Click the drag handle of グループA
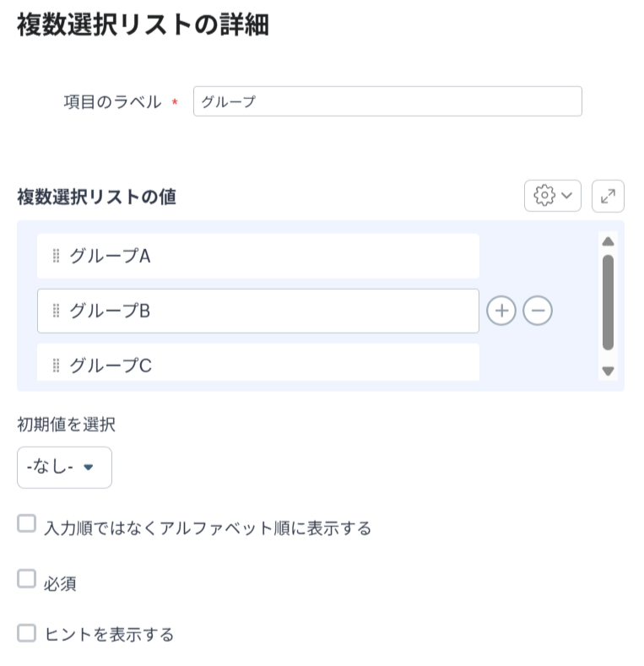The height and width of the screenshot is (666, 644). click(57, 256)
